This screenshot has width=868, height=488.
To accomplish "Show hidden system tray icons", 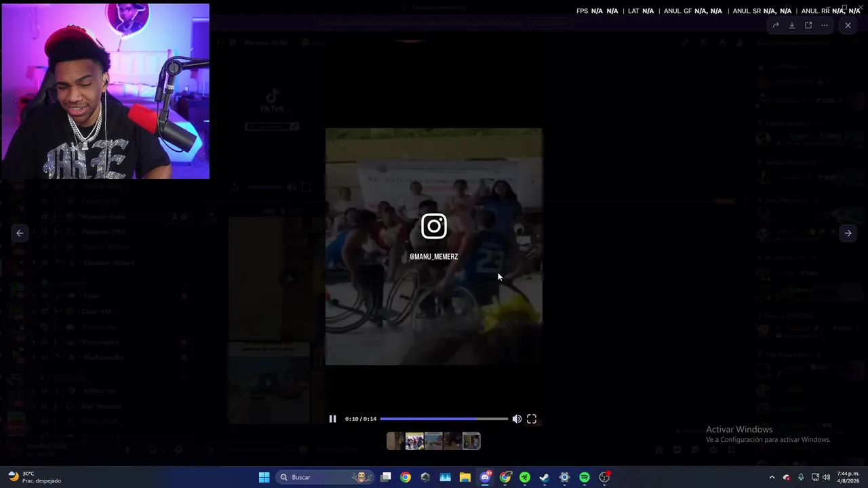I will (772, 477).
